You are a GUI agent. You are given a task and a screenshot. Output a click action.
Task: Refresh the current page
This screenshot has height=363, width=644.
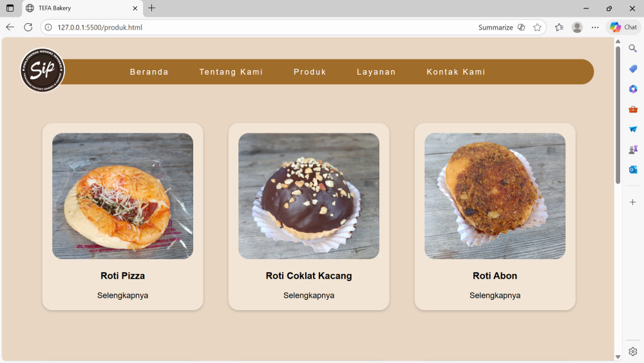(28, 27)
